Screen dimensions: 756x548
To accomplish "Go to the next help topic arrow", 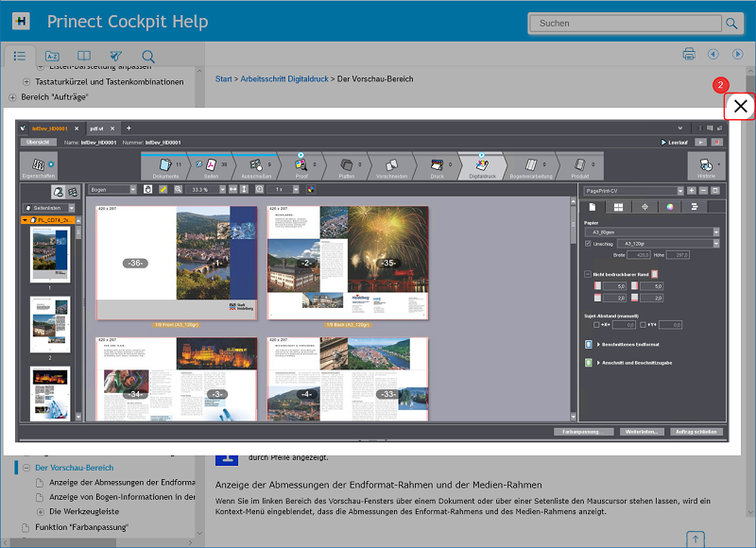I will 738,55.
